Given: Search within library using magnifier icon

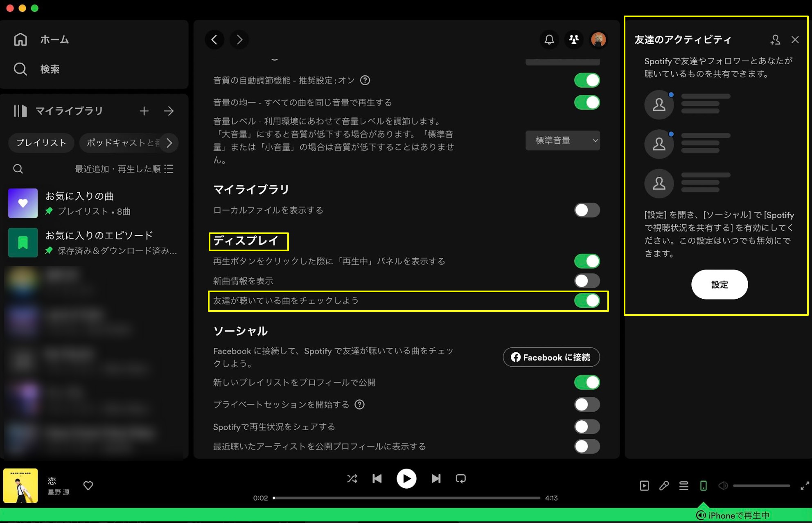Looking at the screenshot, I should coord(18,169).
